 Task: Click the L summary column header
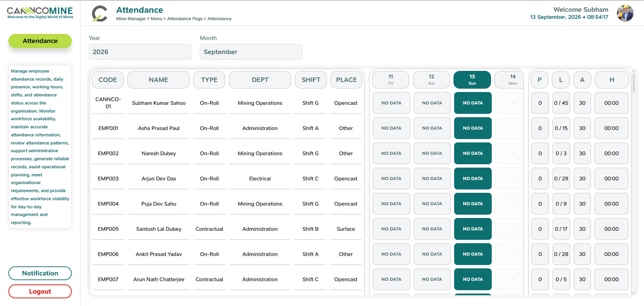pos(561,80)
